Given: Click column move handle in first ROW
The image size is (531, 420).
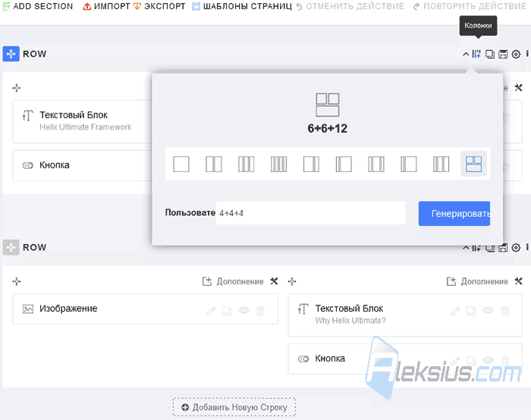Looking at the screenshot, I should (17, 88).
